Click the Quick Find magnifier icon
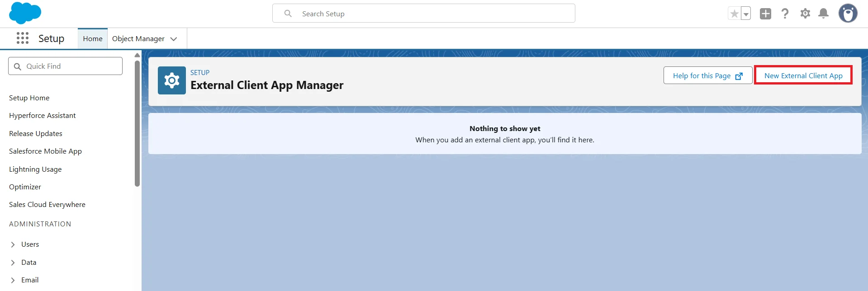 coord(18,66)
